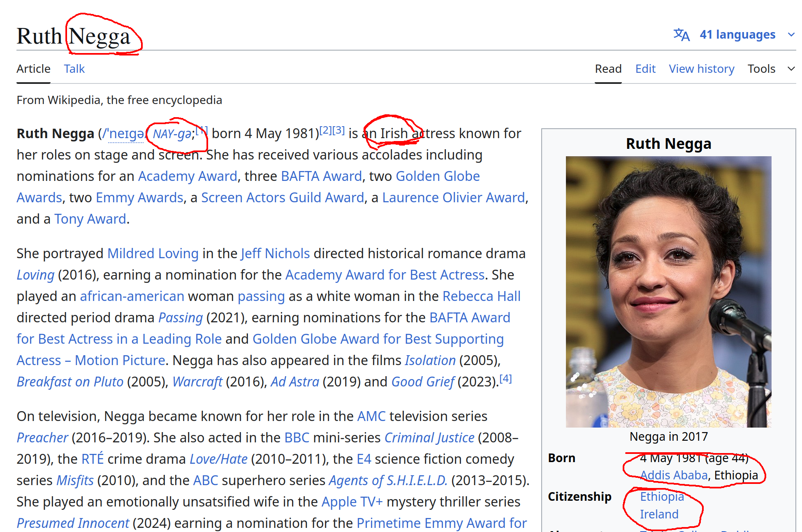Follow the BAFTA Award link in first paragraph

(321, 176)
